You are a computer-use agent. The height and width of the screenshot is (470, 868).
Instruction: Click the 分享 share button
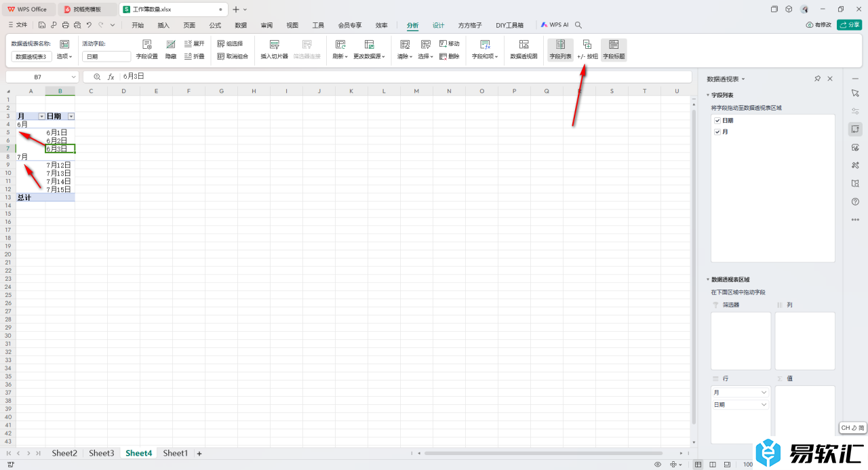849,25
